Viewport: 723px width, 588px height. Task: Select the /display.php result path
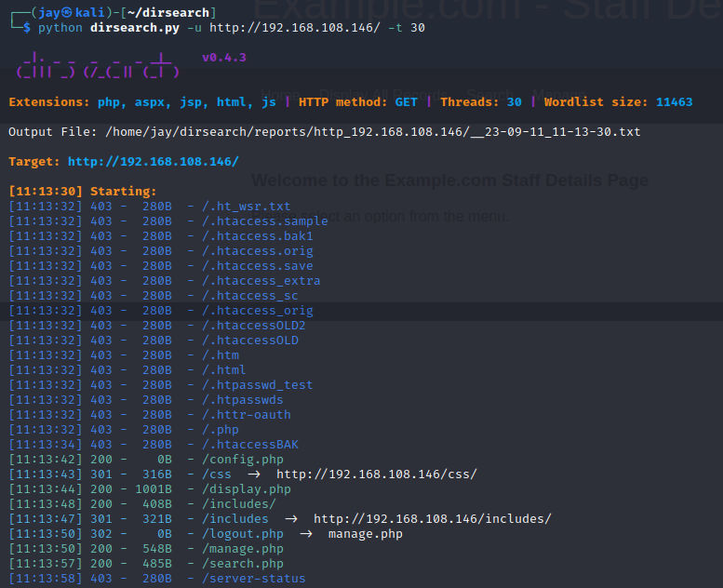pos(247,488)
